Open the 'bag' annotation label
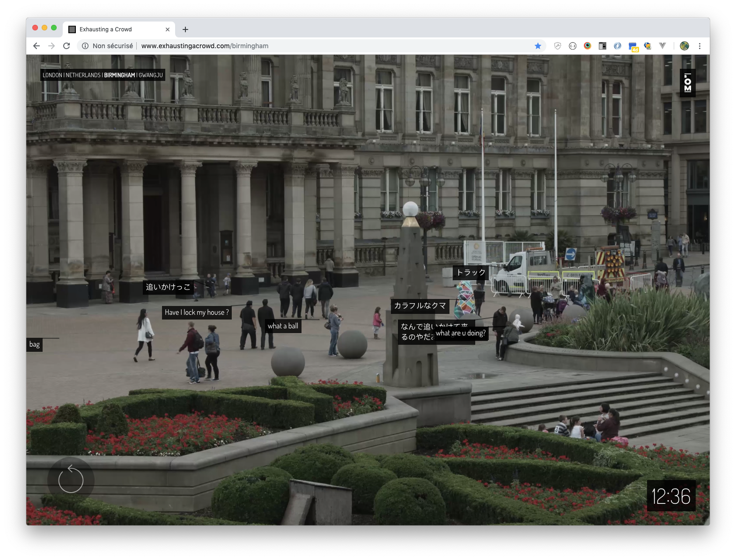Viewport: 736px width, 560px height. pyautogui.click(x=35, y=344)
